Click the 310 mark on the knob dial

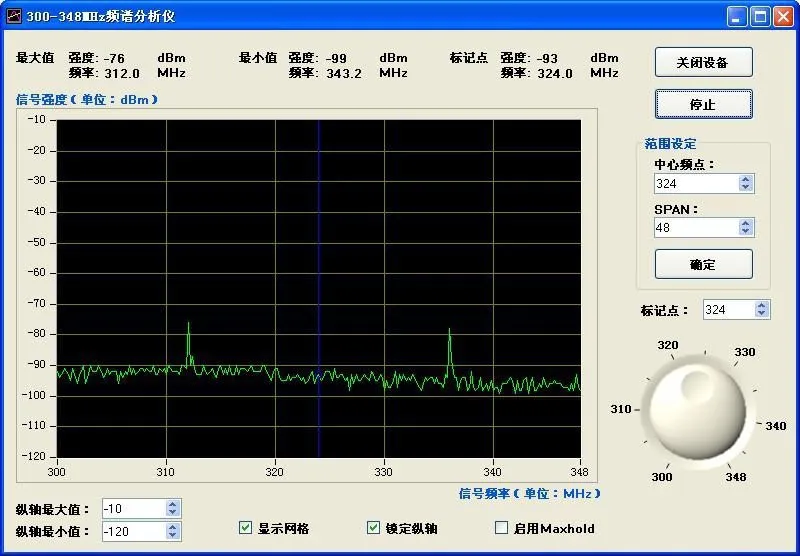click(x=621, y=409)
